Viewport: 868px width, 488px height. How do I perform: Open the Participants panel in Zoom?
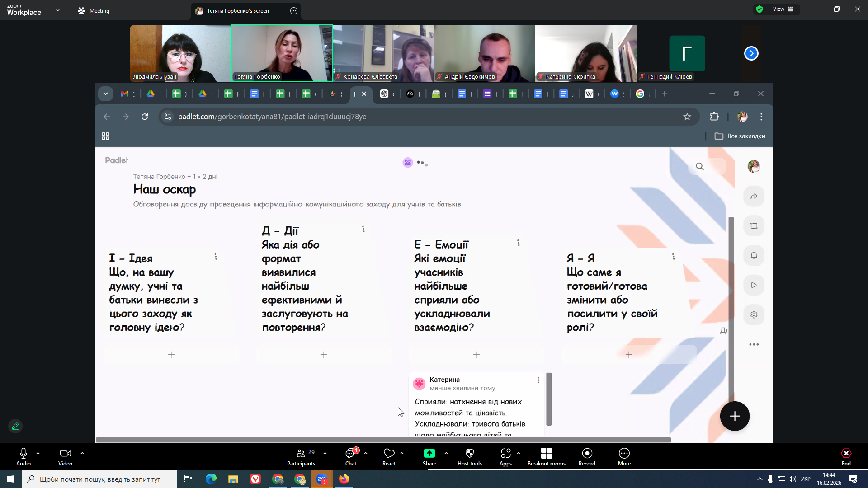301,456
